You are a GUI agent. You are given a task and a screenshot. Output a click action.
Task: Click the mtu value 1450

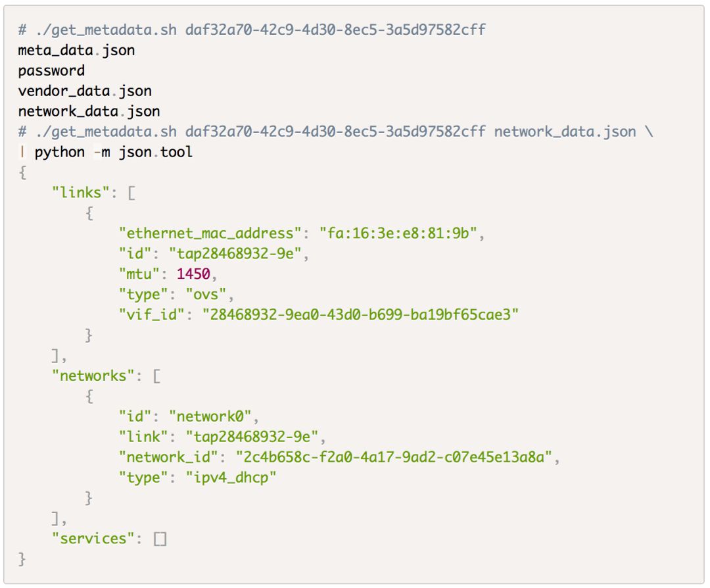click(193, 274)
